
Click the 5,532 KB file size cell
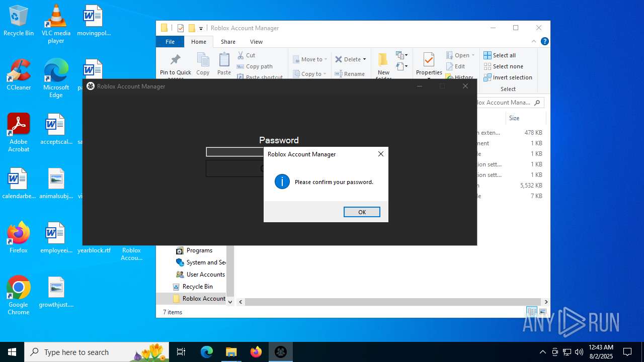click(x=531, y=186)
